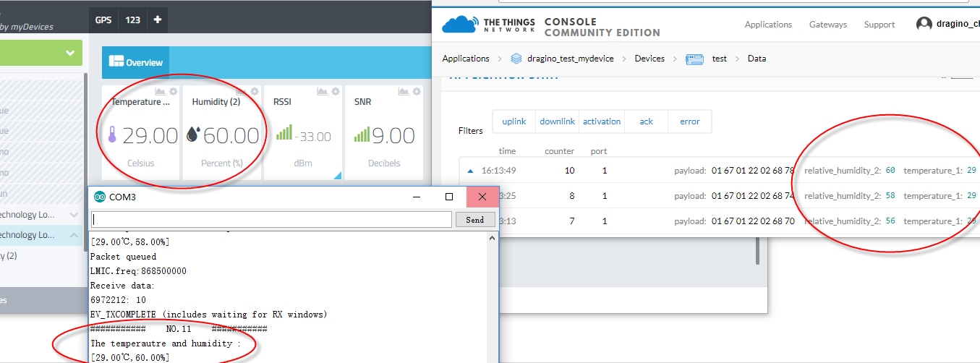The width and height of the screenshot is (980, 363).
Task: Click EV_TXCOMPLETE line in serial monitor
Action: tap(208, 315)
